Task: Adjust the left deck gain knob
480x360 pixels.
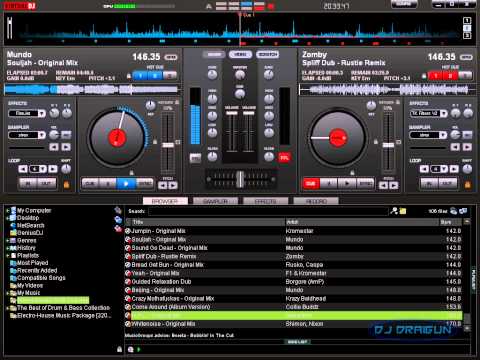Action: tap(212, 75)
